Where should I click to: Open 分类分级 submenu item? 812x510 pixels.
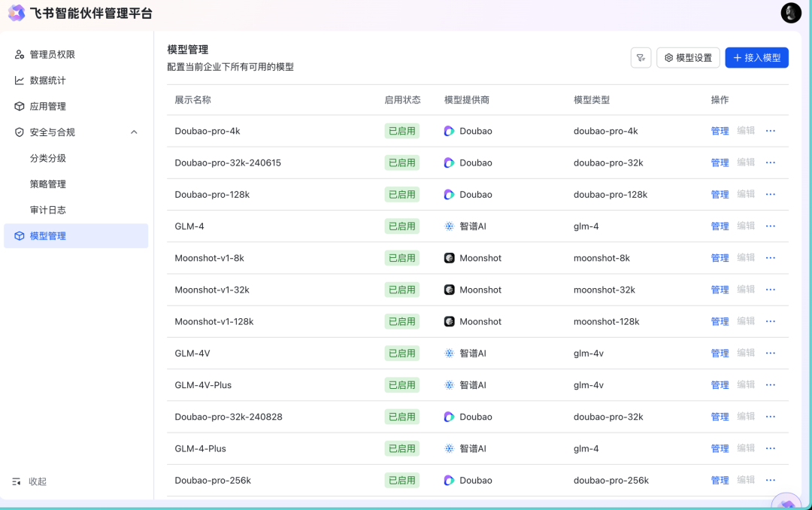48,158
